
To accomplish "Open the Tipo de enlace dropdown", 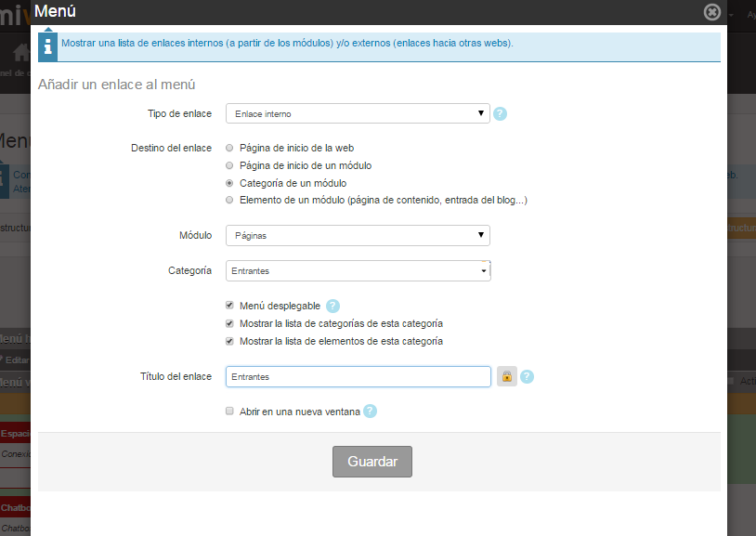I will [358, 113].
